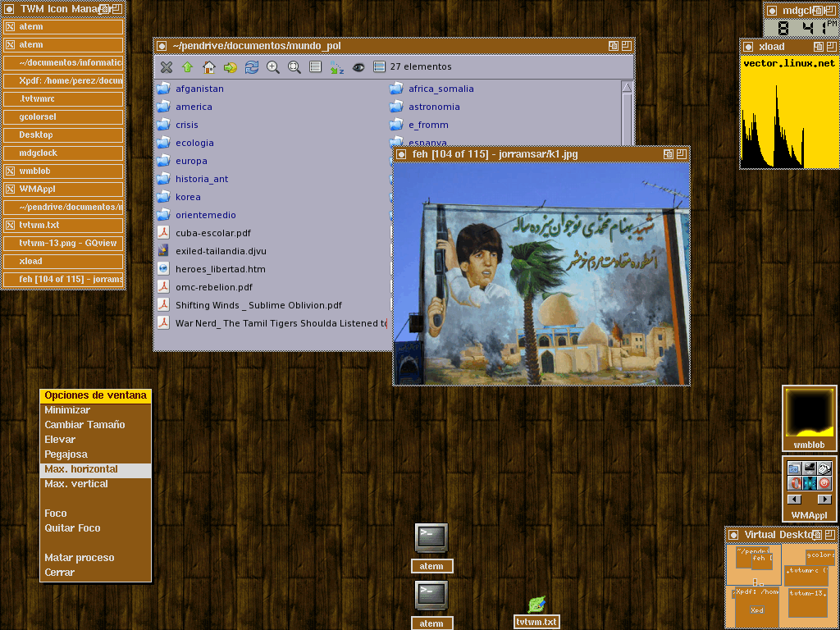Refresh the file manager listing
Image resolution: width=840 pixels, height=630 pixels.
pos(252,67)
